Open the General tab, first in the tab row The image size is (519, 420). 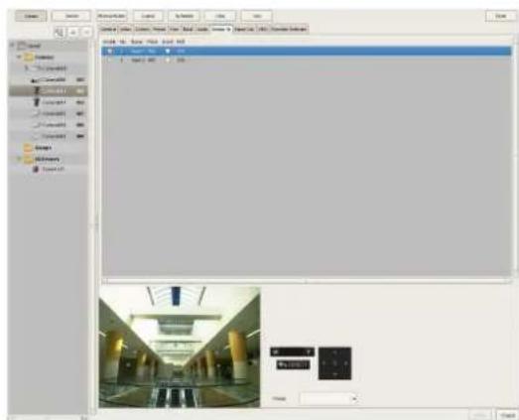coord(108,29)
